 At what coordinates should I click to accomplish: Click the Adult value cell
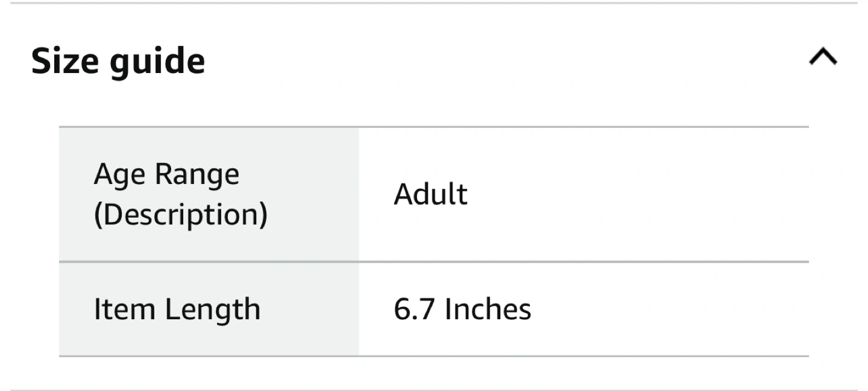[583, 195]
